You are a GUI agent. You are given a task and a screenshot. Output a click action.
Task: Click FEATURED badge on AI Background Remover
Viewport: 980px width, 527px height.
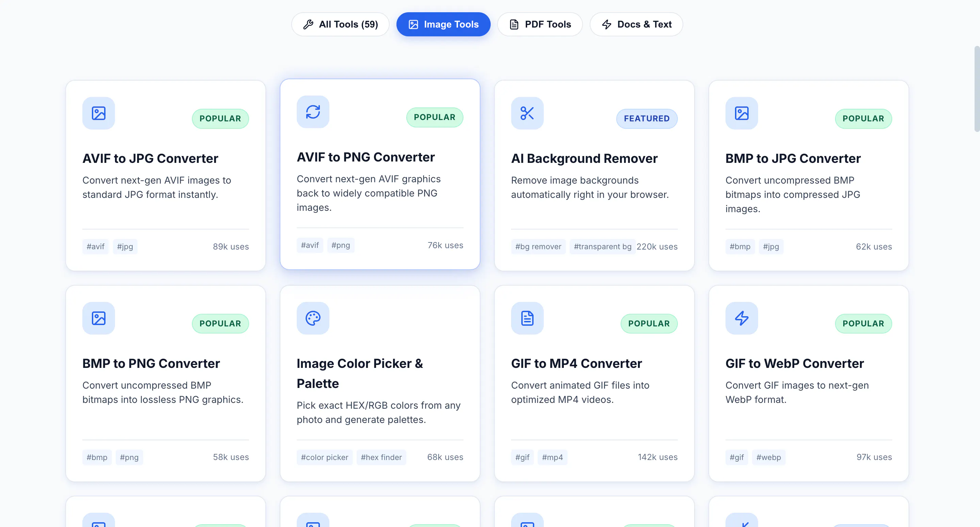[647, 119]
